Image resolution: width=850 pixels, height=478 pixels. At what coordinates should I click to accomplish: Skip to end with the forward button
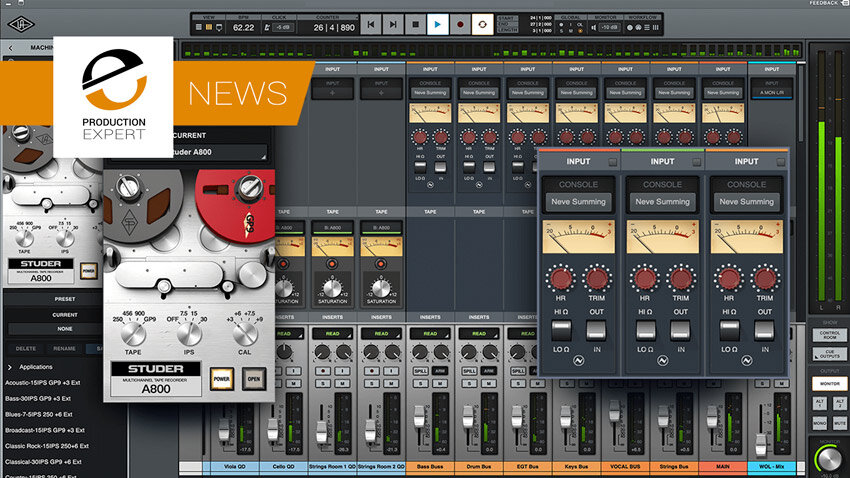393,24
